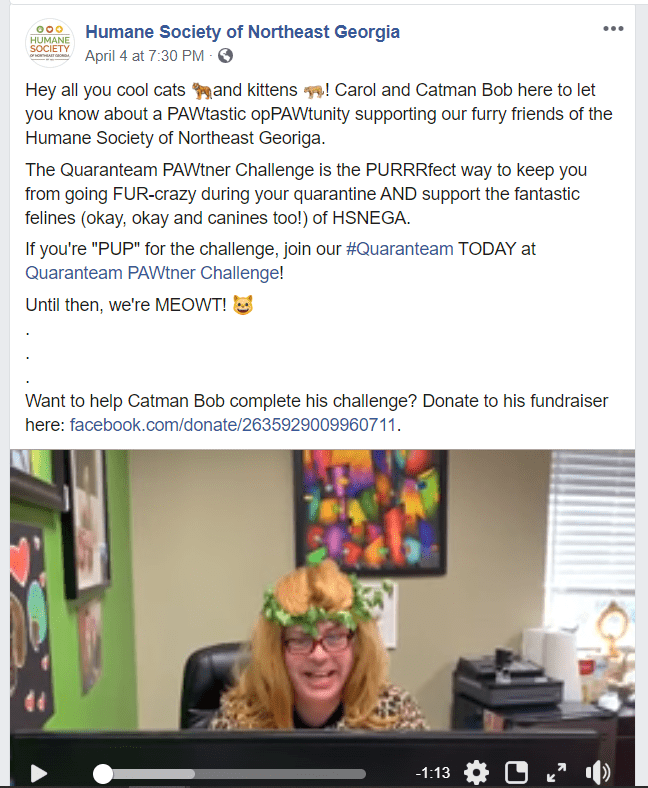Image resolution: width=648 pixels, height=788 pixels.
Task: Open the April 4 post timestamp
Action: 144,56
